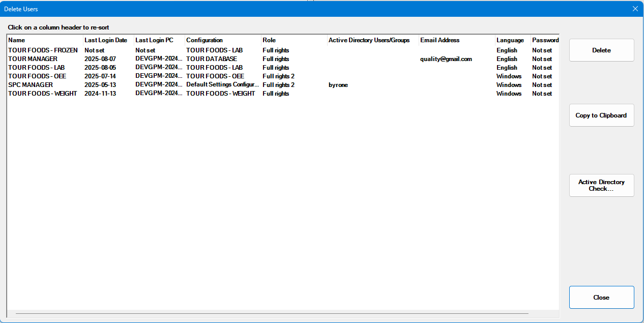Click the horizontal scrollbar under the list
644x323 pixels.
click(x=272, y=314)
